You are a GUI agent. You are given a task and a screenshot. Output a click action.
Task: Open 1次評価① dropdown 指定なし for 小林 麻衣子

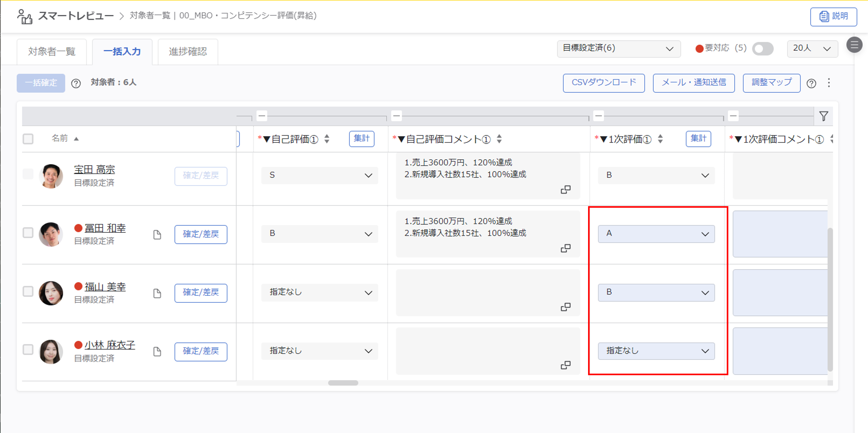656,351
